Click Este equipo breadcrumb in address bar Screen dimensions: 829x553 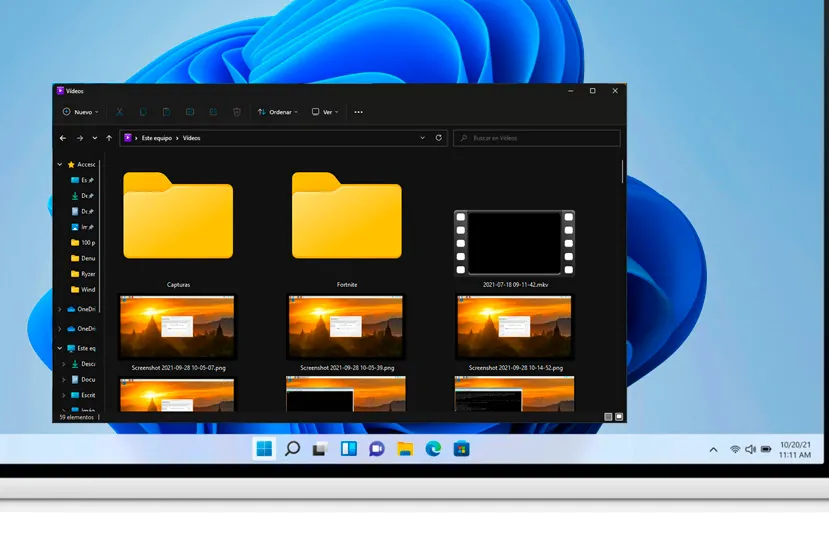[x=156, y=138]
